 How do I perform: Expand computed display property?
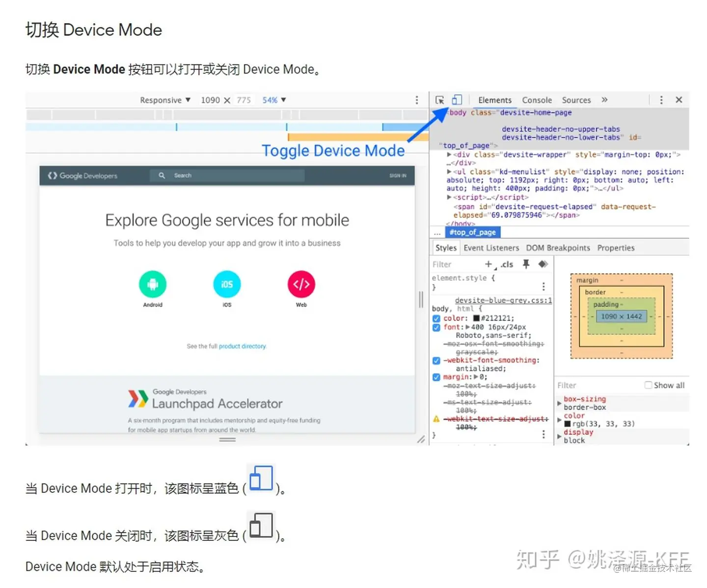[x=559, y=436]
